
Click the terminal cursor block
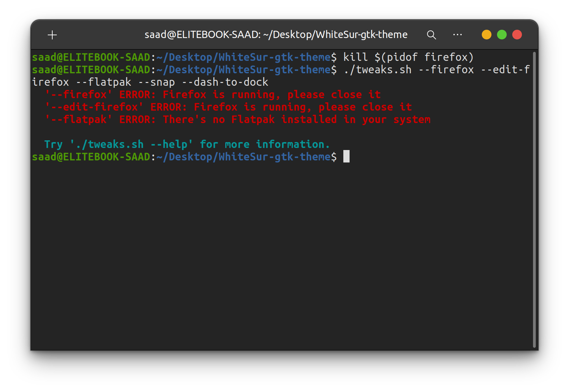tap(346, 157)
